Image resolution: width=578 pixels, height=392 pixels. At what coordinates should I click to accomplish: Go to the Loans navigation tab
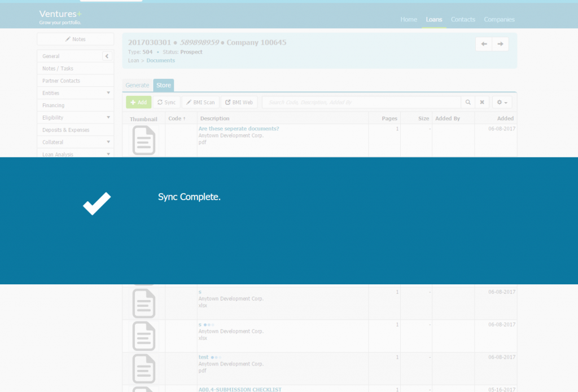(434, 20)
